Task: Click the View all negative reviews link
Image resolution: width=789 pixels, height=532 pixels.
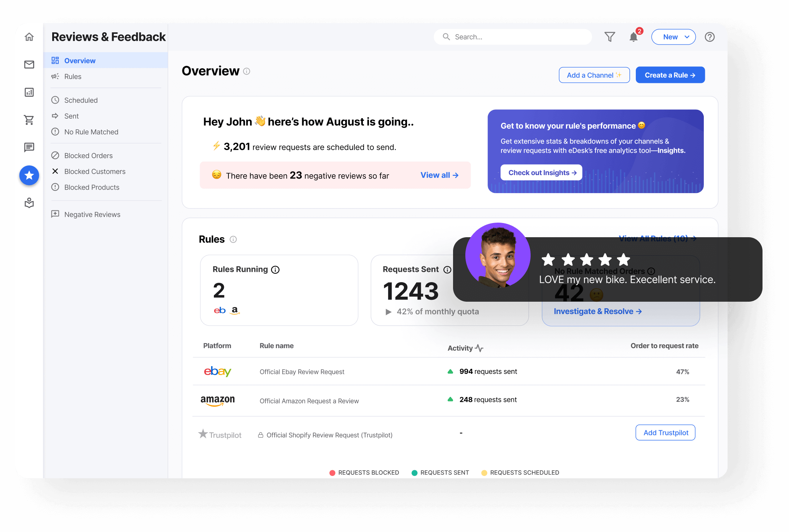Action: pos(439,175)
